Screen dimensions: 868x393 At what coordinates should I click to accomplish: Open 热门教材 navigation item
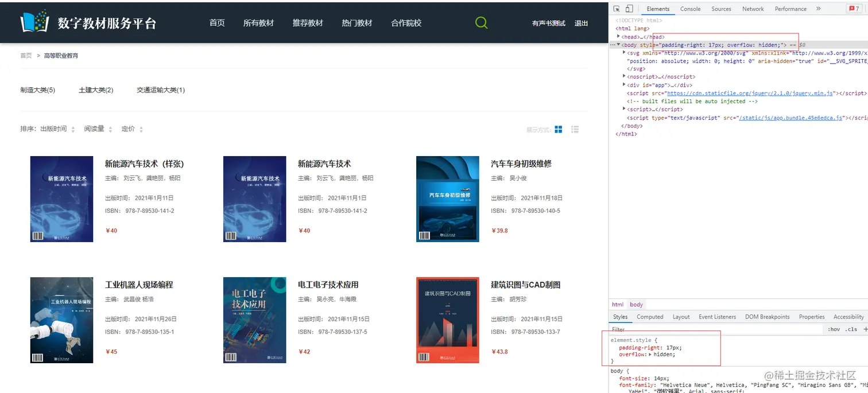click(357, 23)
